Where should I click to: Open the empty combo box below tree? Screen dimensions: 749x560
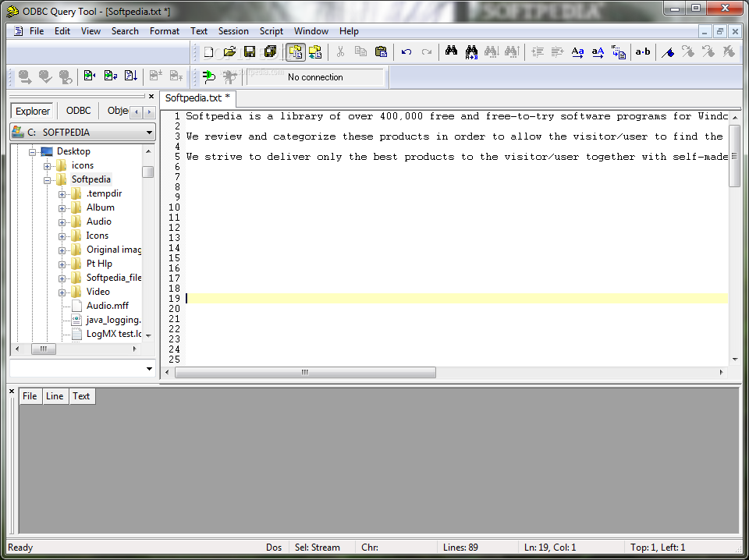(x=149, y=369)
